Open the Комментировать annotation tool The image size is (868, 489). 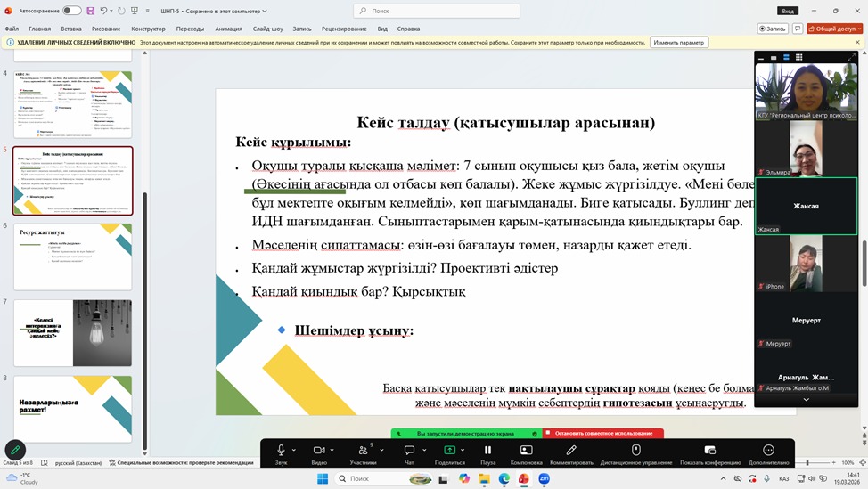(571, 451)
